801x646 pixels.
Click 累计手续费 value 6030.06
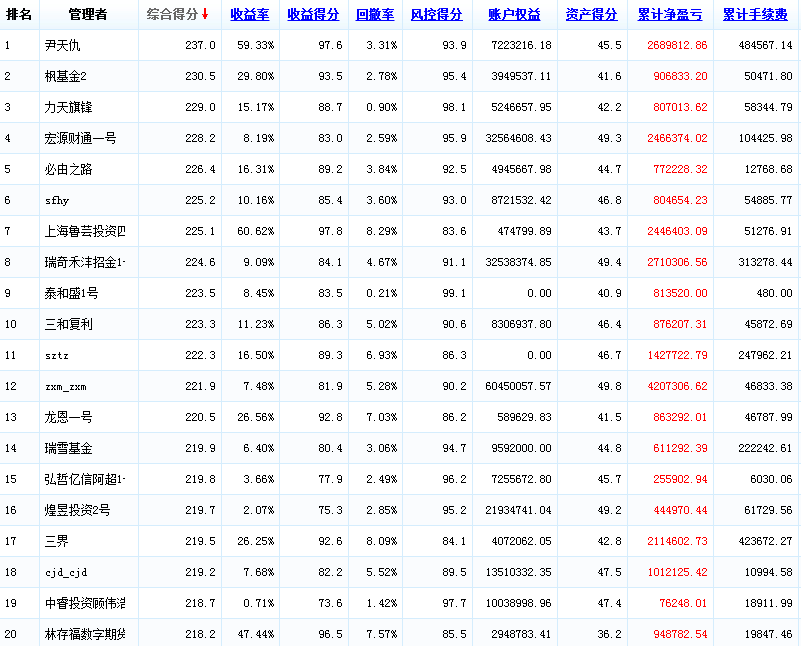click(771, 480)
